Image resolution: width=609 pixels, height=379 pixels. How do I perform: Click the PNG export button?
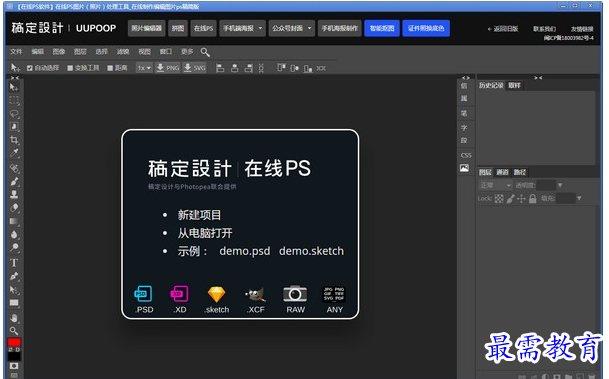[167, 68]
